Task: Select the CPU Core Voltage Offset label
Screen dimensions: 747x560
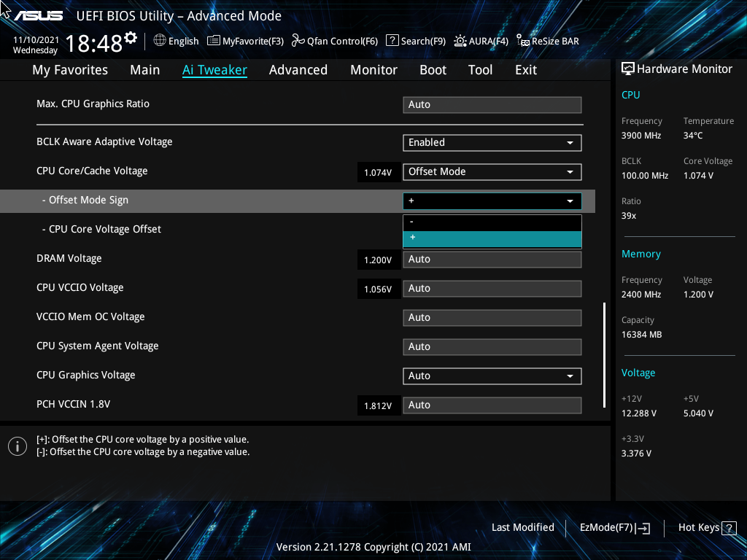Action: [101, 229]
